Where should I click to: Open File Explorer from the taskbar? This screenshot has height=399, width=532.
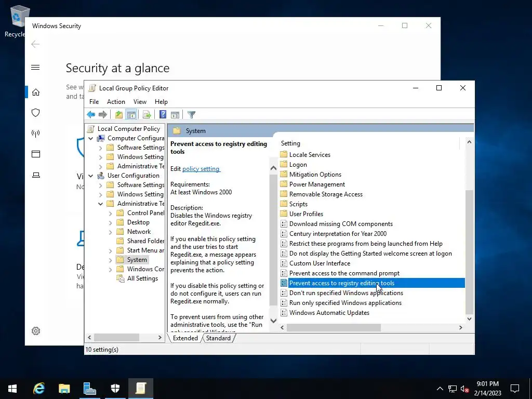(x=64, y=388)
